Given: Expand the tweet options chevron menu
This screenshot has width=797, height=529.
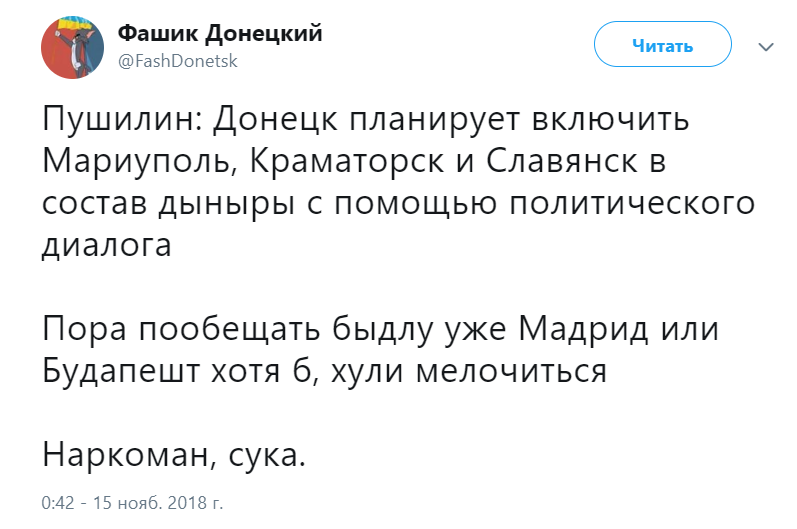Looking at the screenshot, I should coord(765,47).
